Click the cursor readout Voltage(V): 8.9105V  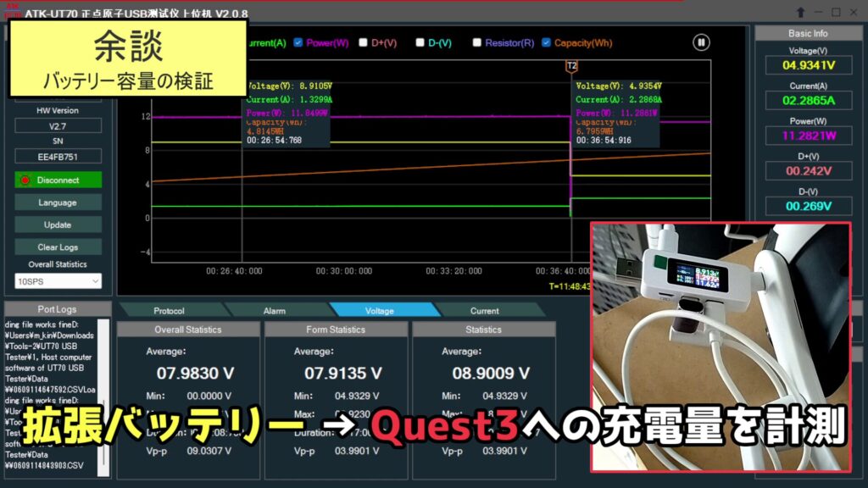(x=289, y=86)
